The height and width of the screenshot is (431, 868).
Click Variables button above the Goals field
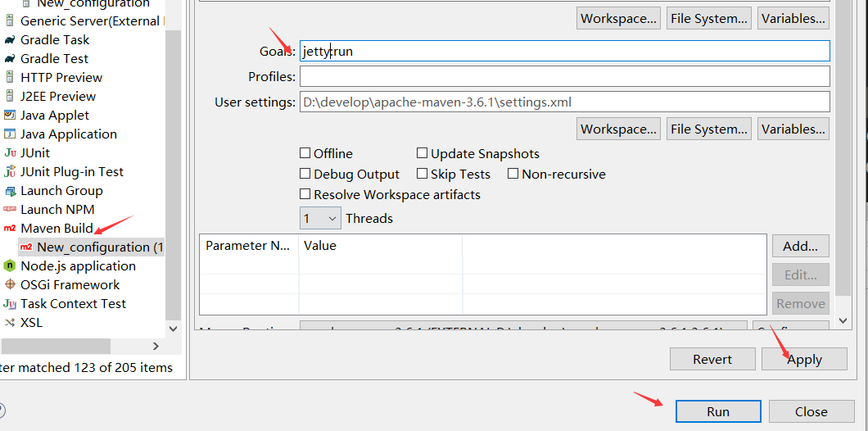793,18
